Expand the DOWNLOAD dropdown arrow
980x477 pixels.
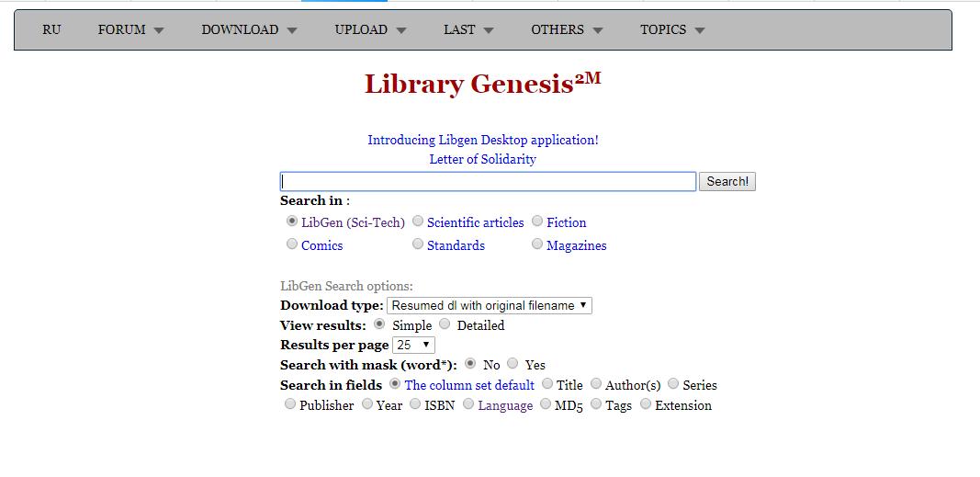pos(292,30)
